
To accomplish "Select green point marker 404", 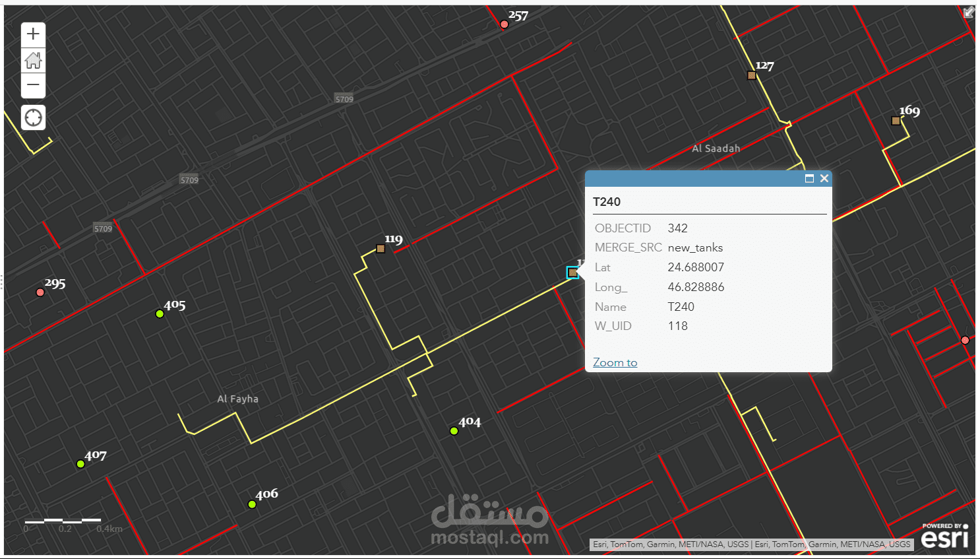I will 454,431.
